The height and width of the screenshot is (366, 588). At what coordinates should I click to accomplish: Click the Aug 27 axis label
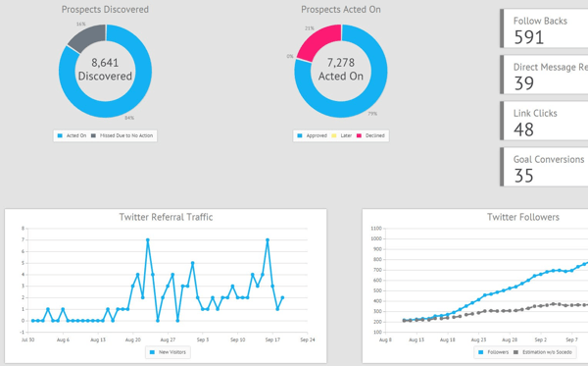168,340
